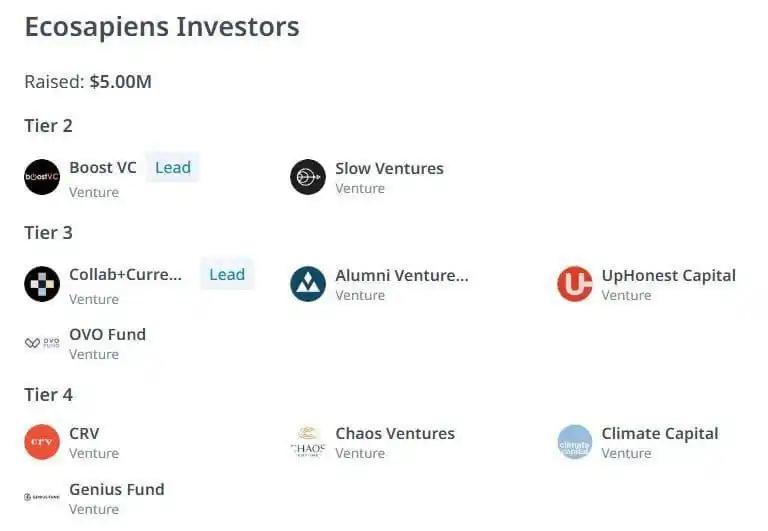Click the Climate Capital blue logo icon
Screen dimensions: 768x531
pos(574,442)
